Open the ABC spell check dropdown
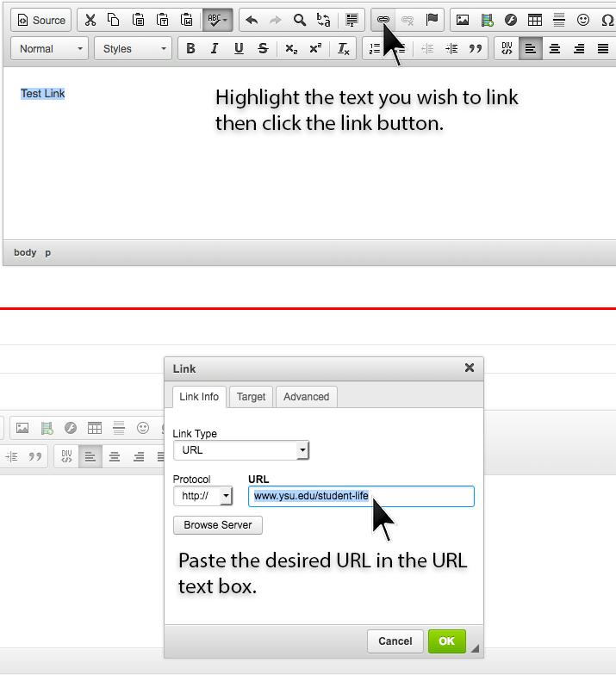The height and width of the screenshot is (675, 616). [217, 20]
